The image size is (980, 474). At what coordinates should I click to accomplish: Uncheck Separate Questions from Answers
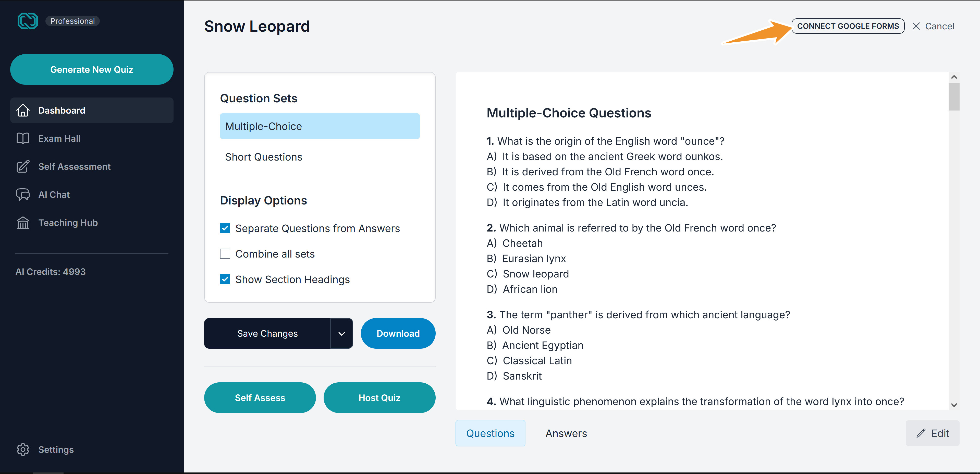click(225, 228)
